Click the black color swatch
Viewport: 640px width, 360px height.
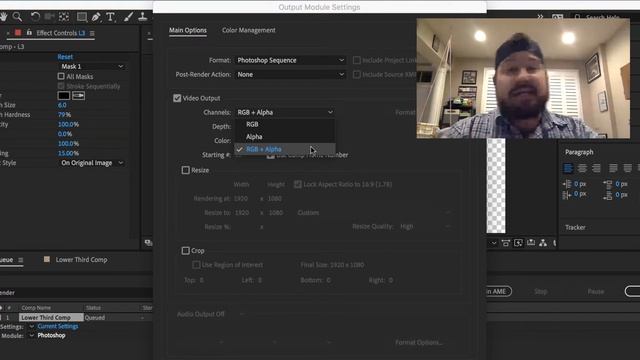[x=64, y=96]
